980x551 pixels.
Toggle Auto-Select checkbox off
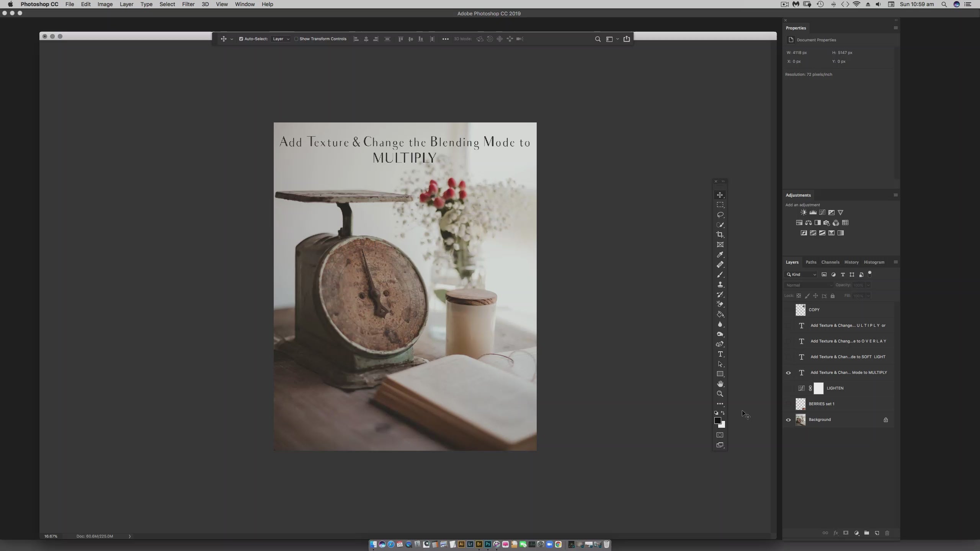coord(241,39)
